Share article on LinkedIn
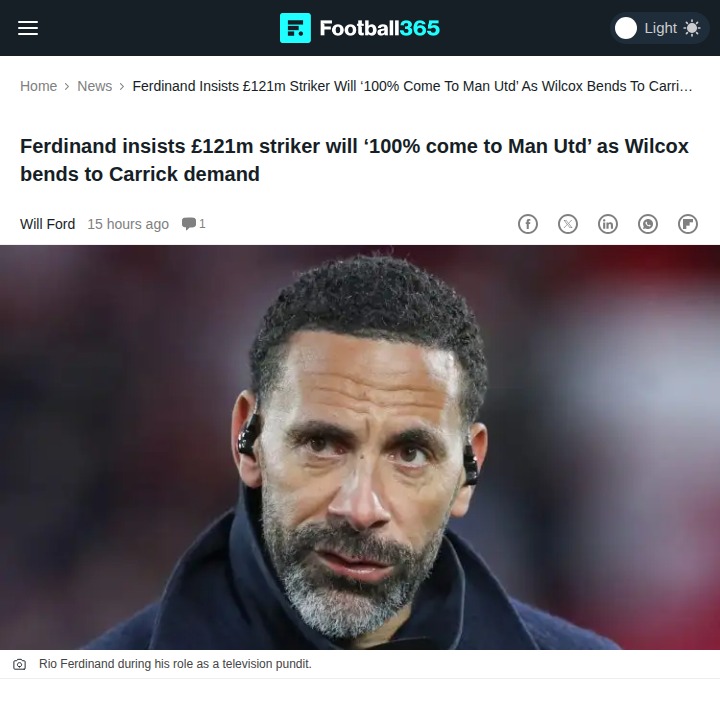This screenshot has width=720, height=720. pyautogui.click(x=608, y=224)
